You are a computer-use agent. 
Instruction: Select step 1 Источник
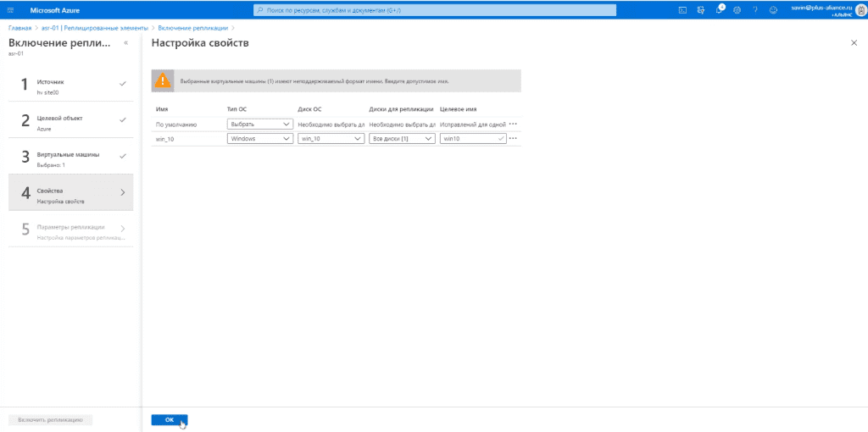click(x=71, y=84)
